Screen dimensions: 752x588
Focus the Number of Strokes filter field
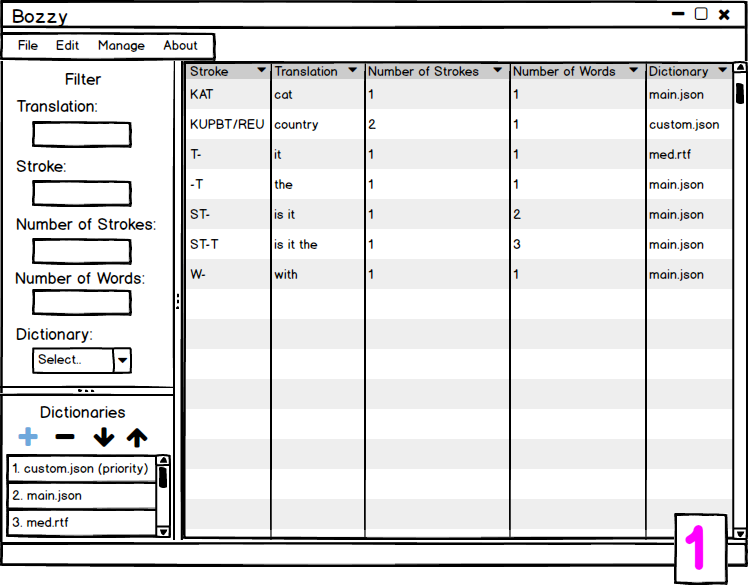point(82,251)
